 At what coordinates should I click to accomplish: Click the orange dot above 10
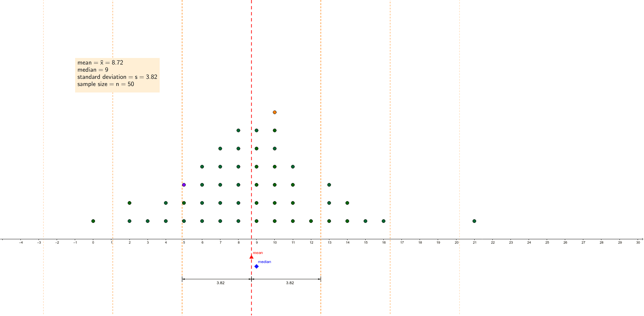point(275,112)
